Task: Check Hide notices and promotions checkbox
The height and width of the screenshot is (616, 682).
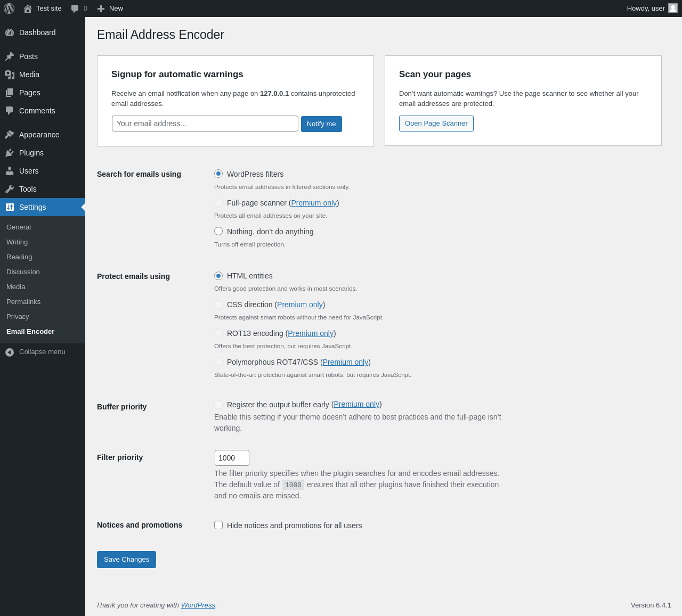Action: coord(218,525)
